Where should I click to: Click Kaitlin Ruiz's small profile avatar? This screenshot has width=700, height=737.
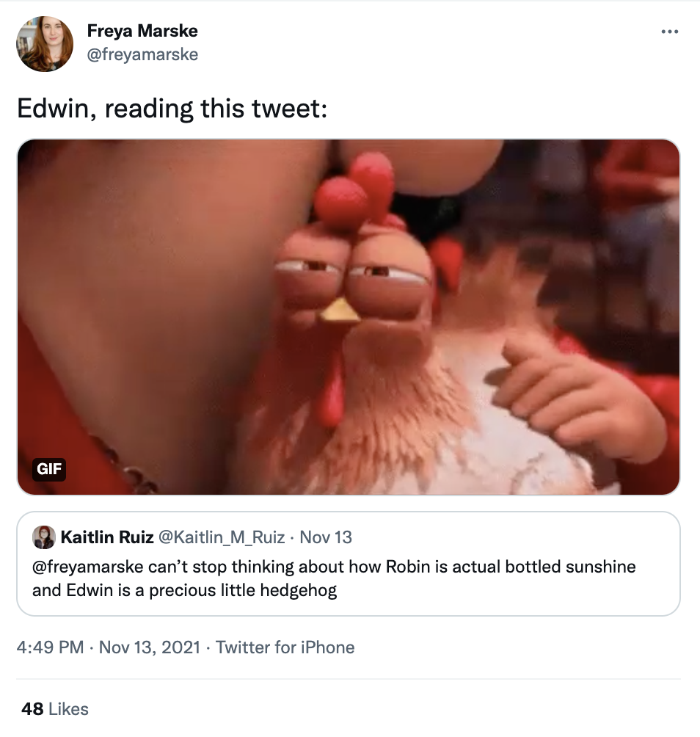43,538
